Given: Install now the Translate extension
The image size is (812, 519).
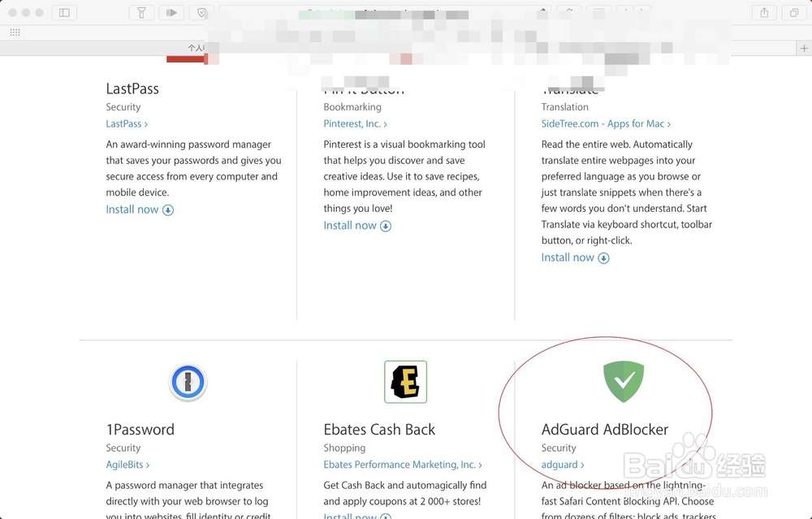Looking at the screenshot, I should (x=576, y=258).
